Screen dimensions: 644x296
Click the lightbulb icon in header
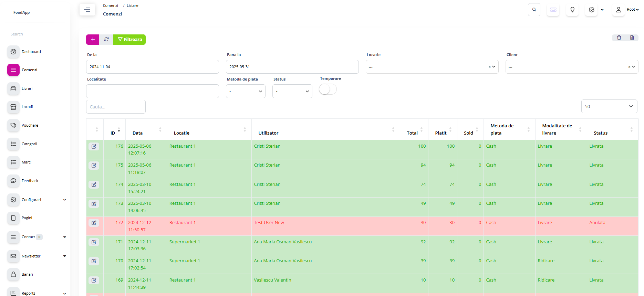pos(572,10)
